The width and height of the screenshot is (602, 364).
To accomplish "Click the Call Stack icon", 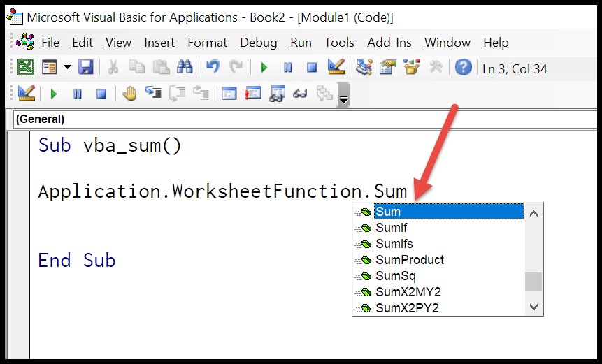I will tap(324, 94).
